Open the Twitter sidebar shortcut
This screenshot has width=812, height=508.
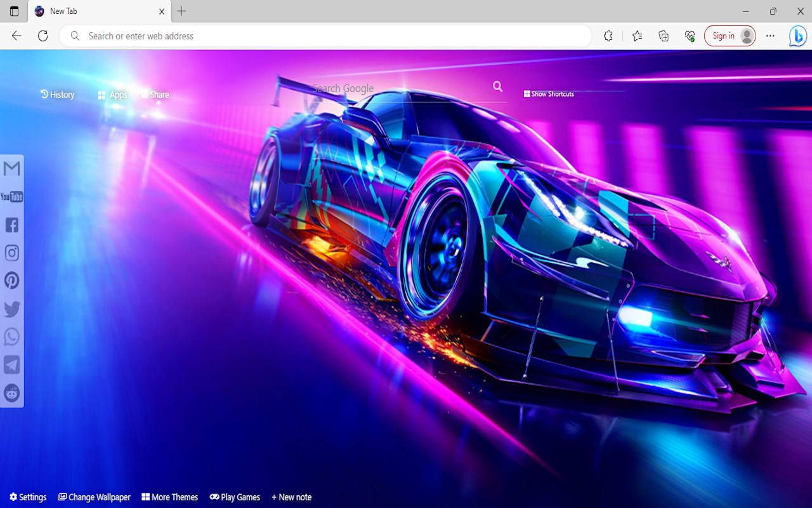click(x=11, y=309)
